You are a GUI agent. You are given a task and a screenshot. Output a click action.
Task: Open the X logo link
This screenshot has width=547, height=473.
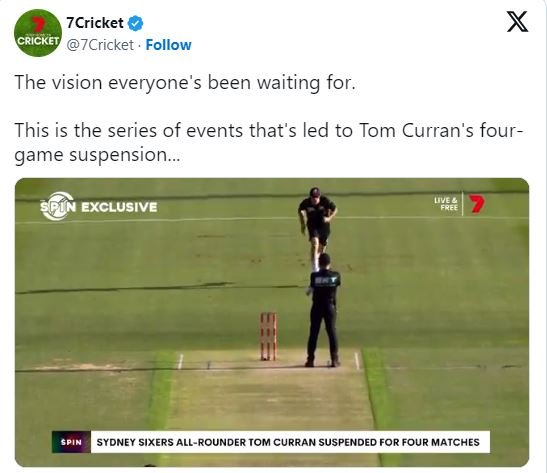click(517, 22)
